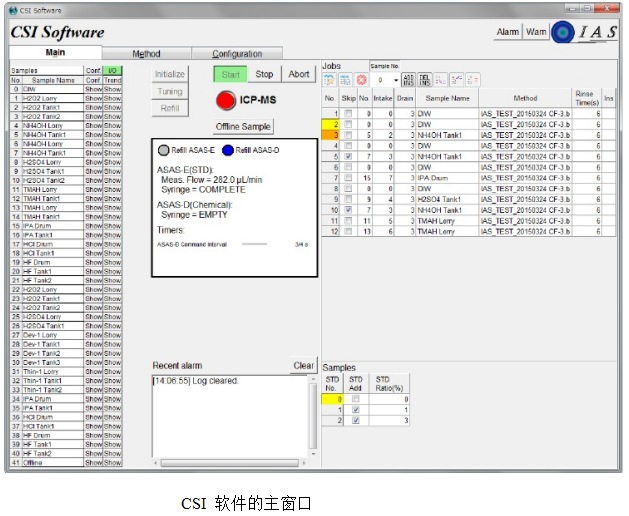Click the gray Refill ASAS-E indicator
Screen dimensions: 629x516
(164, 149)
